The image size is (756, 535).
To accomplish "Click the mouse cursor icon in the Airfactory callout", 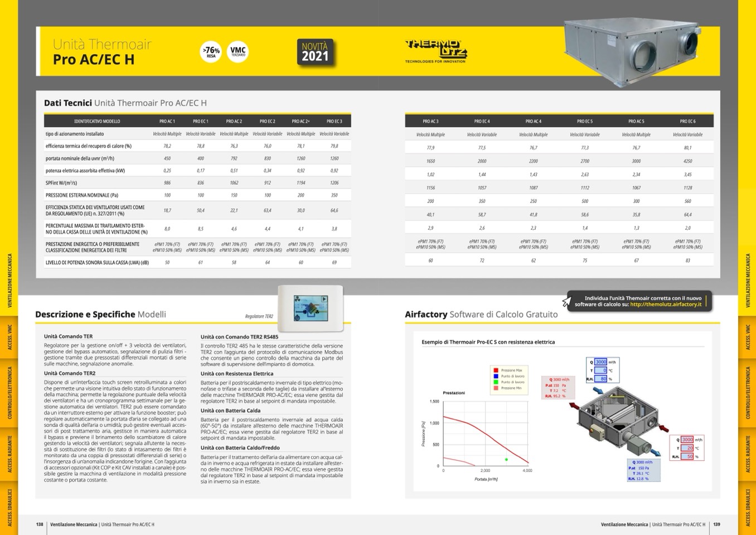I will click(567, 302).
